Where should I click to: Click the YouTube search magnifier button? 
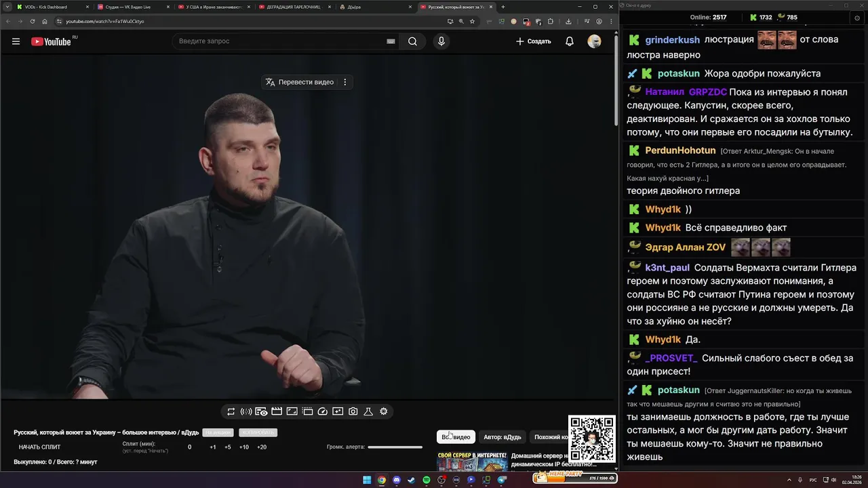coord(412,41)
